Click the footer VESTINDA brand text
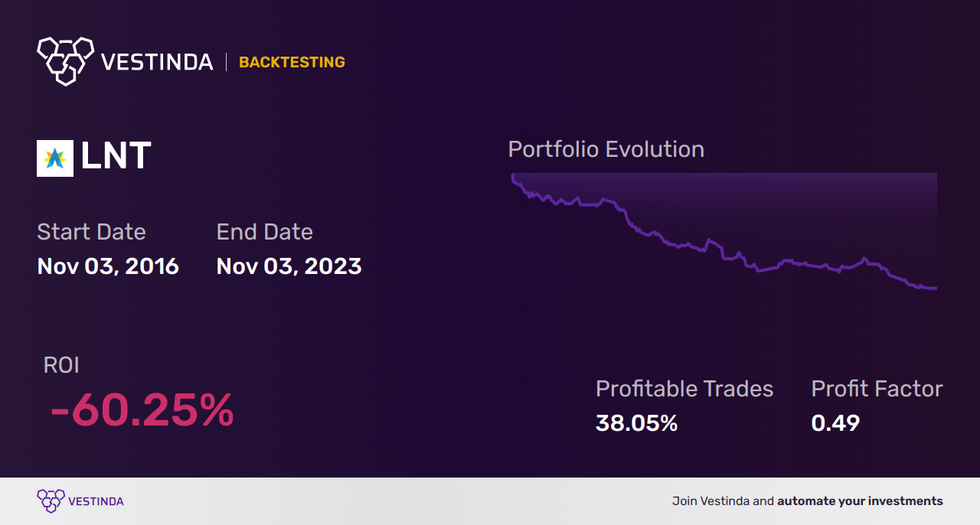This screenshot has height=525, width=980. (x=96, y=501)
